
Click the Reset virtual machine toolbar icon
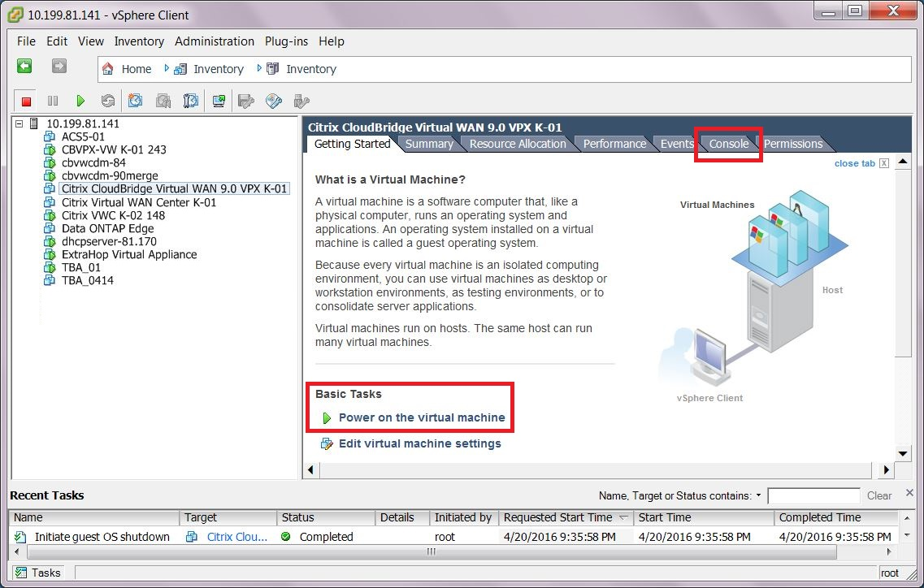point(107,102)
